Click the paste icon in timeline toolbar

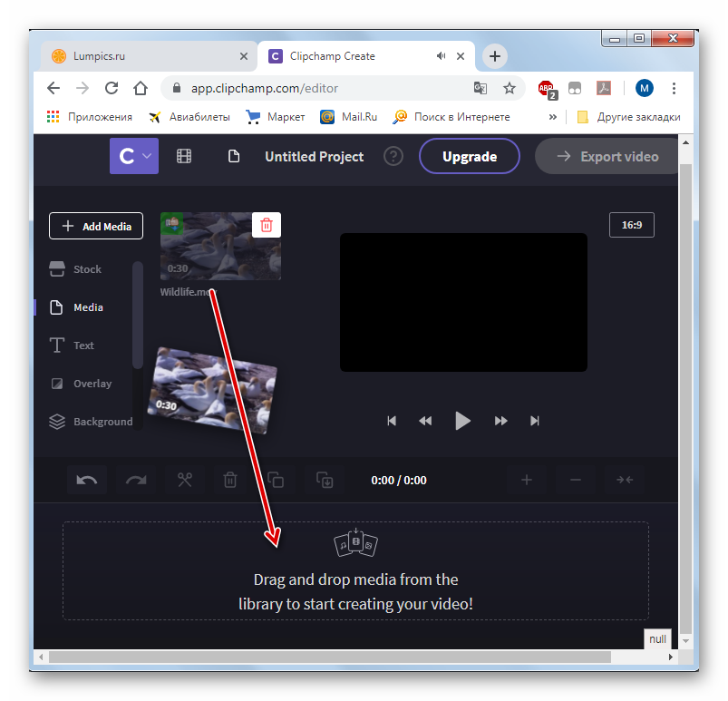[x=325, y=480]
